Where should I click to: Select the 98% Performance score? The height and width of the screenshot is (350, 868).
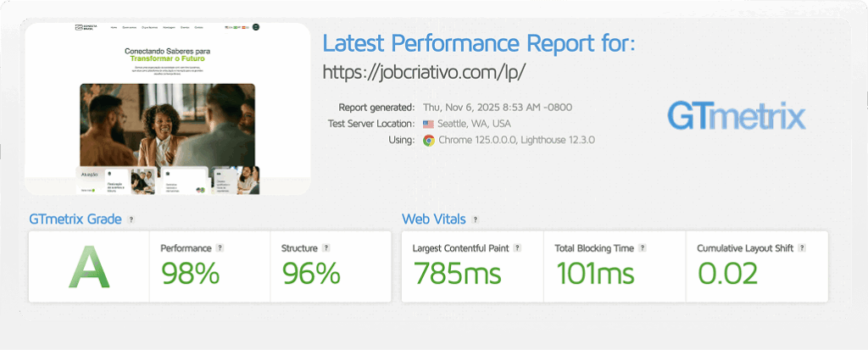[190, 273]
